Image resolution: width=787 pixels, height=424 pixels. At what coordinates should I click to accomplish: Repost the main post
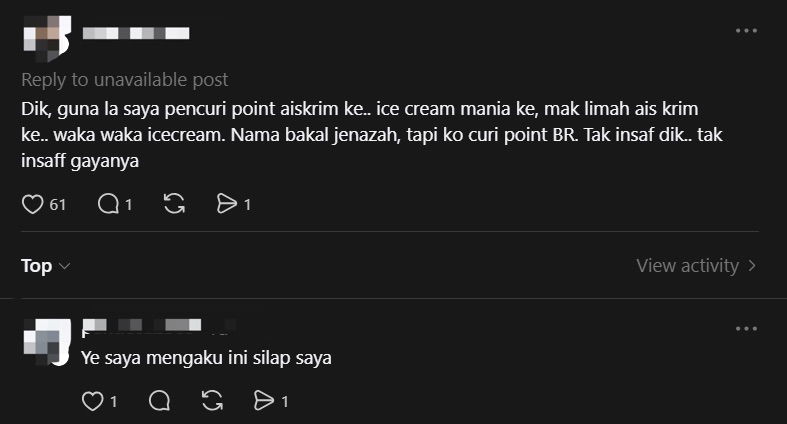tap(173, 204)
